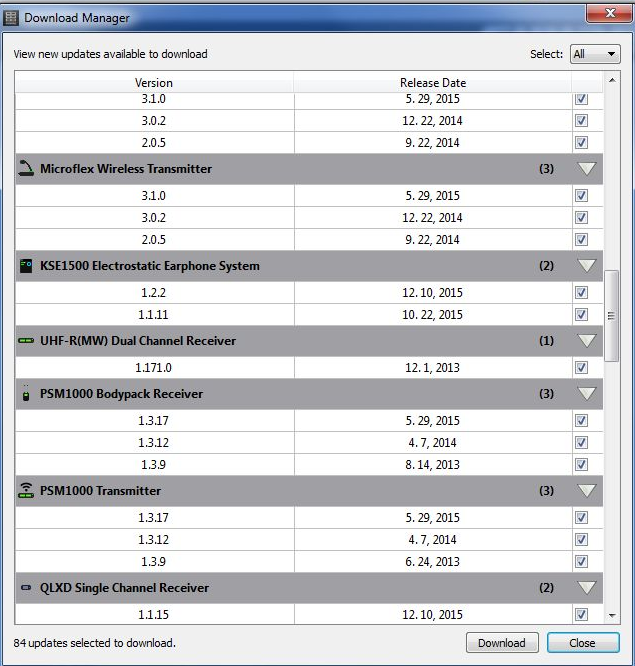
Task: Click the PSM1000 Transmitter icon
Action: click(x=26, y=491)
